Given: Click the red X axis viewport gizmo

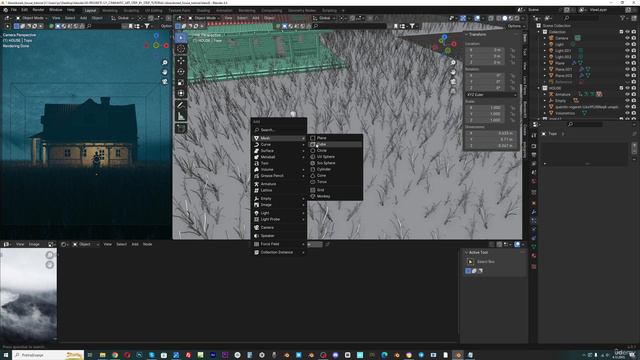Looking at the screenshot, I should [454, 44].
